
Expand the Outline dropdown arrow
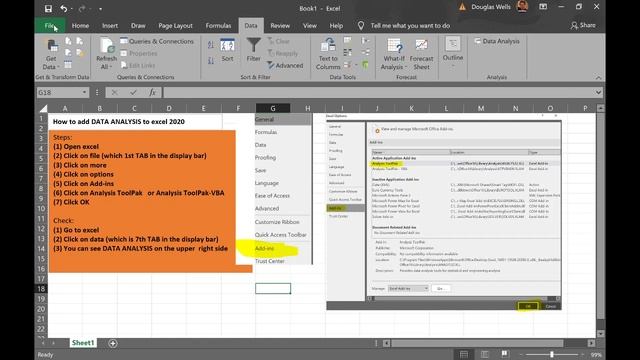[453, 65]
